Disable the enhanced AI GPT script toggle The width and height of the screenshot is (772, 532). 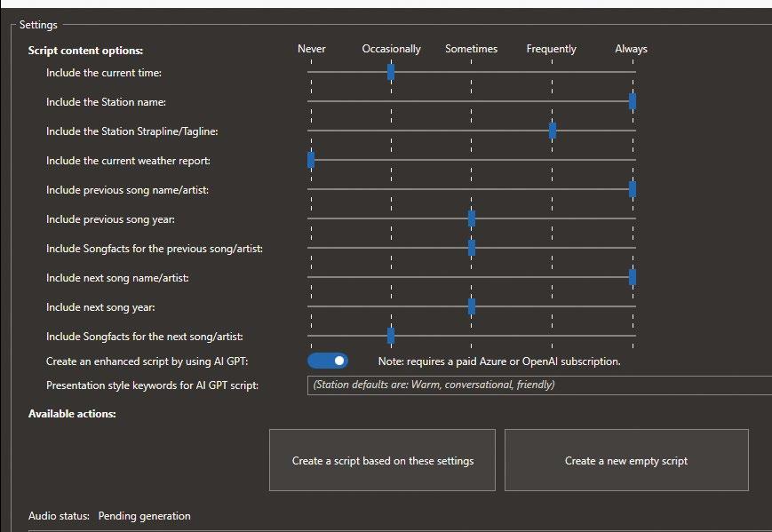pos(328,361)
